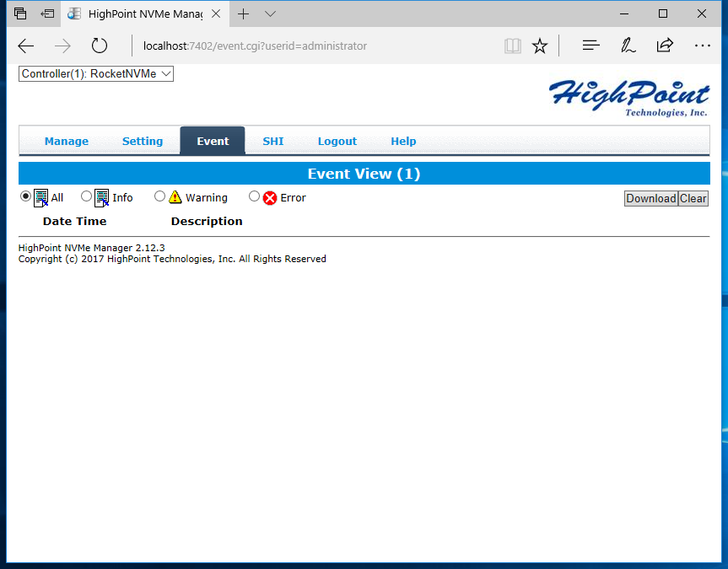The width and height of the screenshot is (728, 569).
Task: Open the browser Hub panel
Action: [x=591, y=46]
